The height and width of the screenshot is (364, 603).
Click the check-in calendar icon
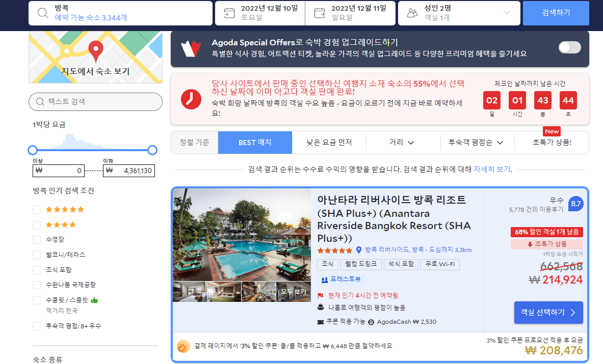229,13
